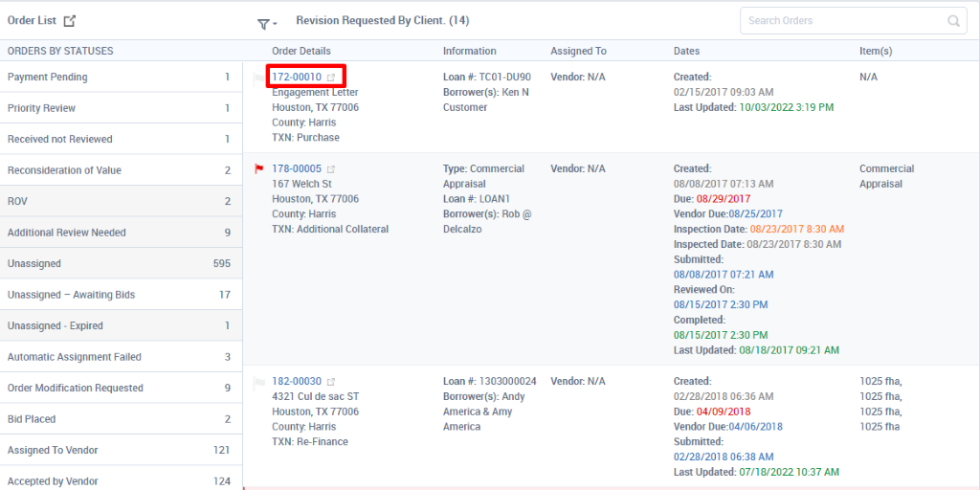Select Unassigned - Expired status
980x490 pixels.
coord(121,325)
